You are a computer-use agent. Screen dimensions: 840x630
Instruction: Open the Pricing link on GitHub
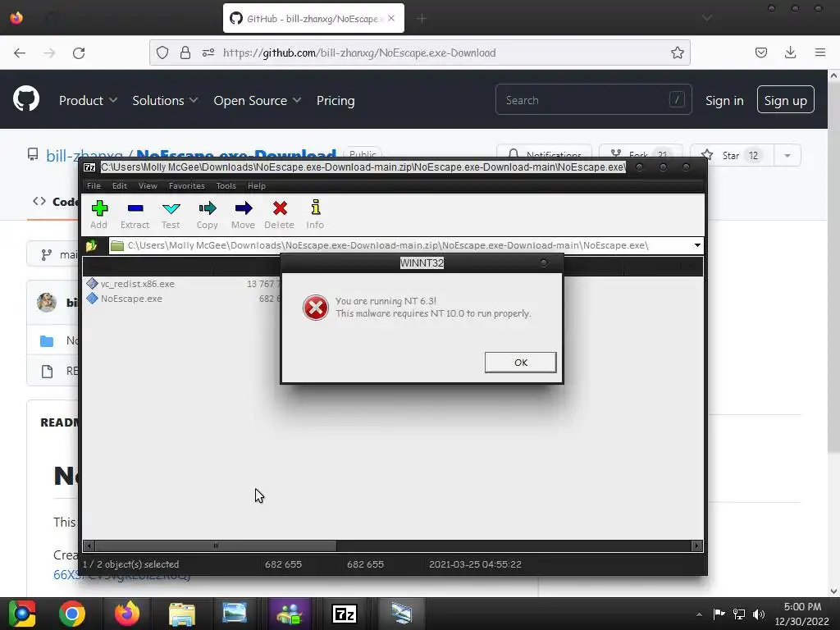click(336, 101)
